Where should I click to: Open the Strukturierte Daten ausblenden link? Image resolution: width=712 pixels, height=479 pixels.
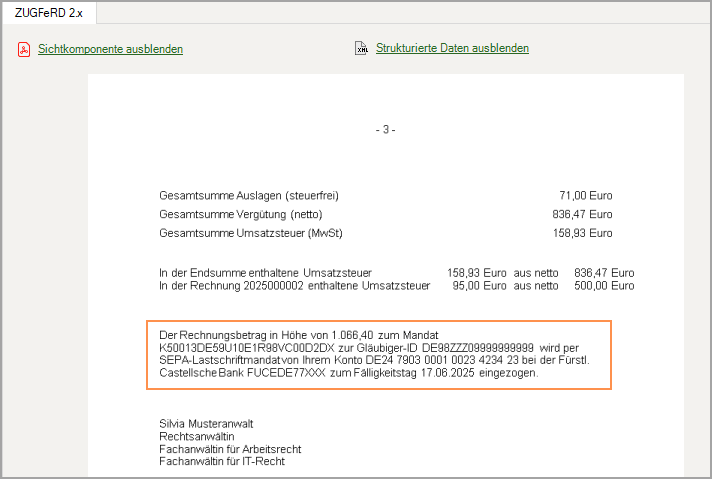coord(452,48)
